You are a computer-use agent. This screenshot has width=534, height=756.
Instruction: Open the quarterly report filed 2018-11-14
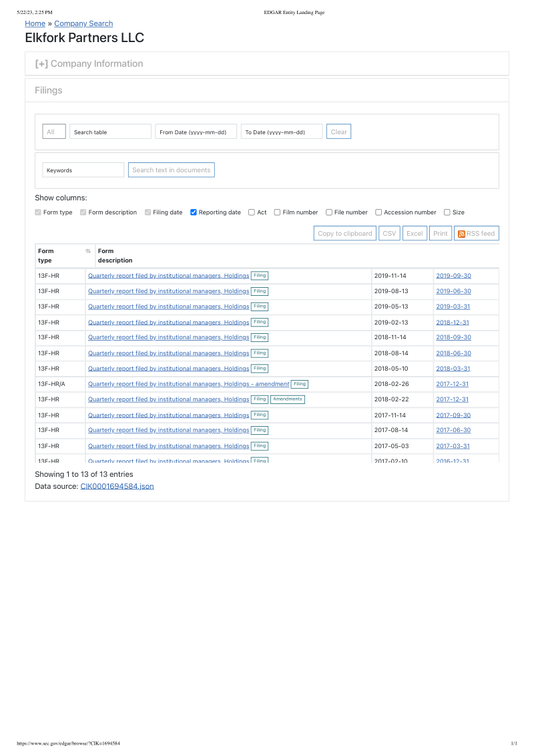[169, 337]
